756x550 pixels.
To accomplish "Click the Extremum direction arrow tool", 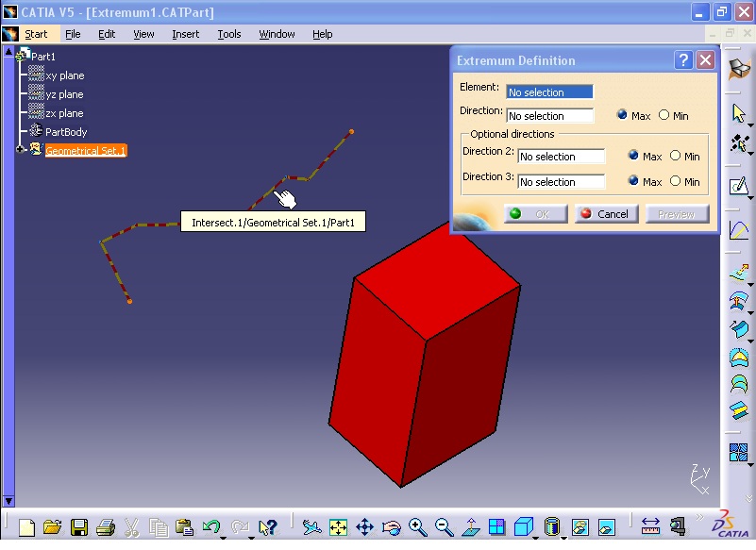I will [x=739, y=274].
